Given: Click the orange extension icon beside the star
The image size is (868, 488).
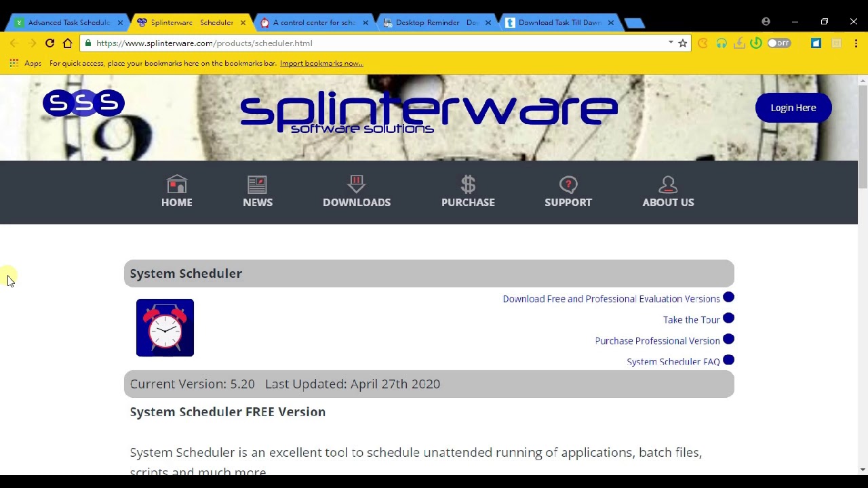Looking at the screenshot, I should point(703,43).
